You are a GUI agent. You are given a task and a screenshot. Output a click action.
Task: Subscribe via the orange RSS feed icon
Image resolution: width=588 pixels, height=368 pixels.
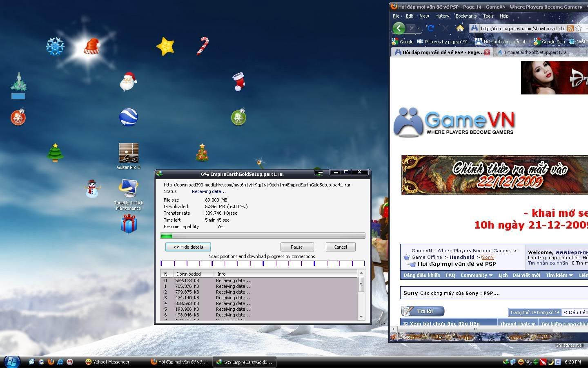[x=570, y=28]
